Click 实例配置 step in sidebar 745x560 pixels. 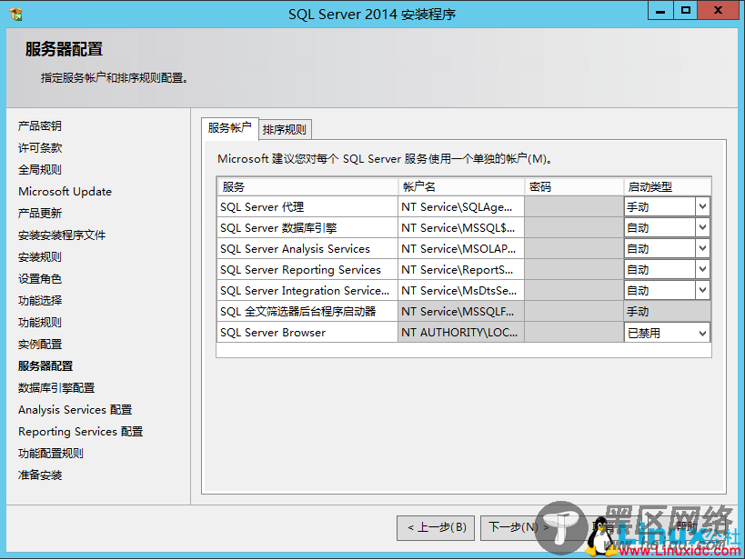(x=40, y=345)
